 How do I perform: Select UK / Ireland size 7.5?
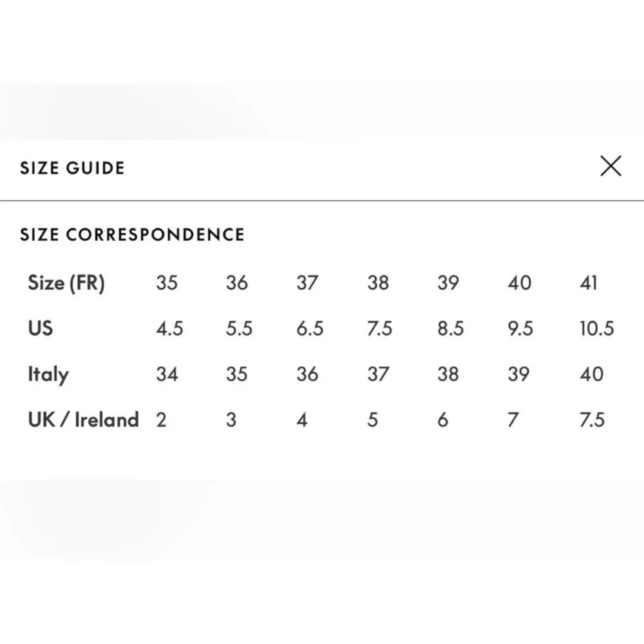(591, 420)
